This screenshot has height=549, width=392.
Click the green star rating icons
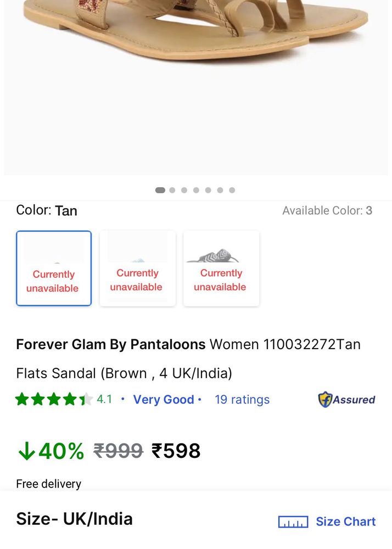click(x=54, y=399)
